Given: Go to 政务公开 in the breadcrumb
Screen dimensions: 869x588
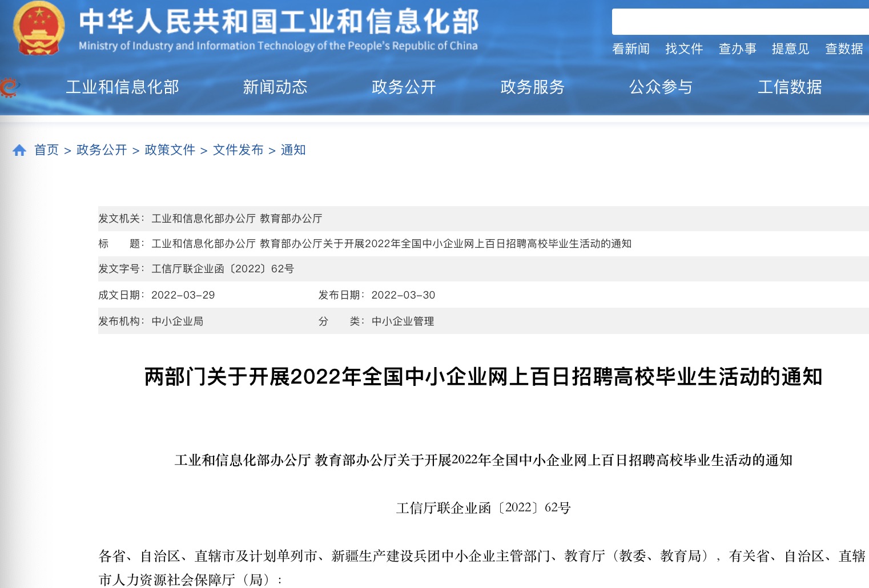Looking at the screenshot, I should [x=102, y=150].
